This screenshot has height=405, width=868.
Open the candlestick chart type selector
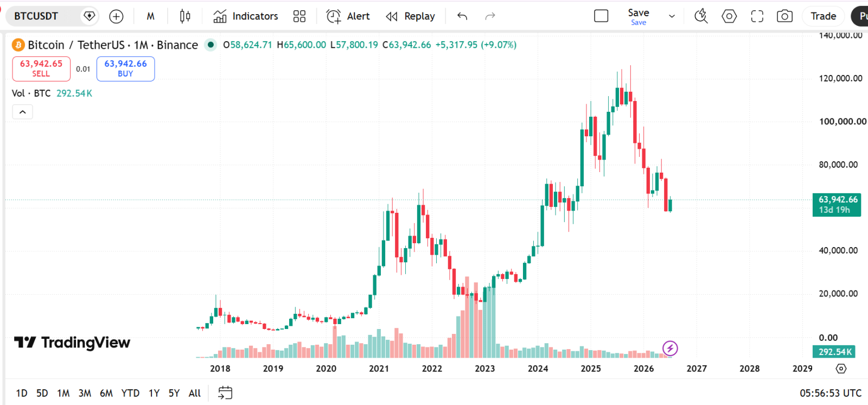tap(185, 16)
